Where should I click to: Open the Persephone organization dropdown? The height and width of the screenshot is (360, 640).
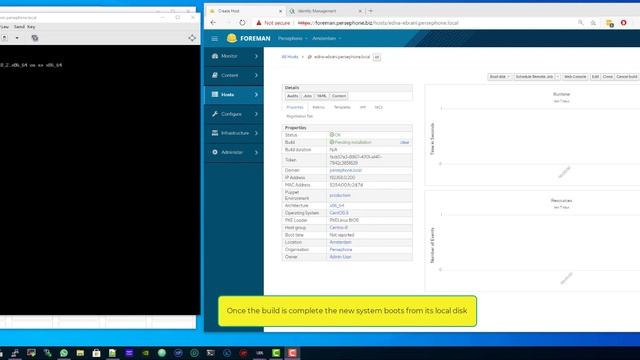tap(292, 38)
